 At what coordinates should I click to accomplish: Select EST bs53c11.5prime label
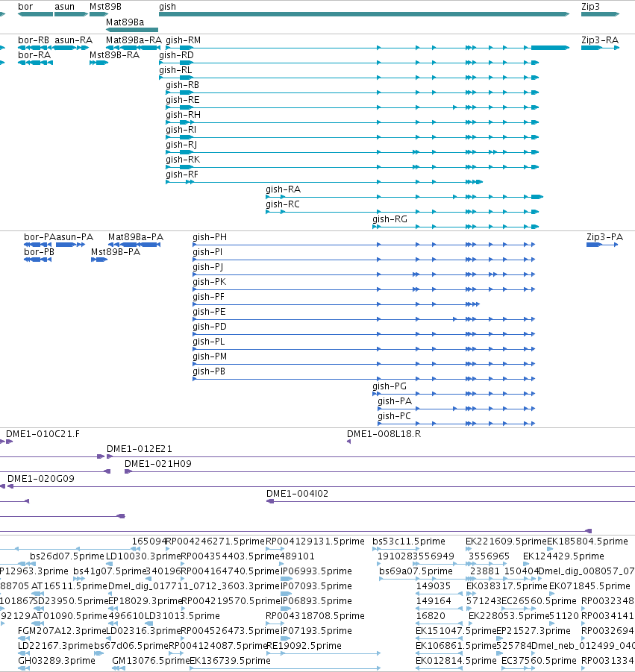[x=409, y=541]
